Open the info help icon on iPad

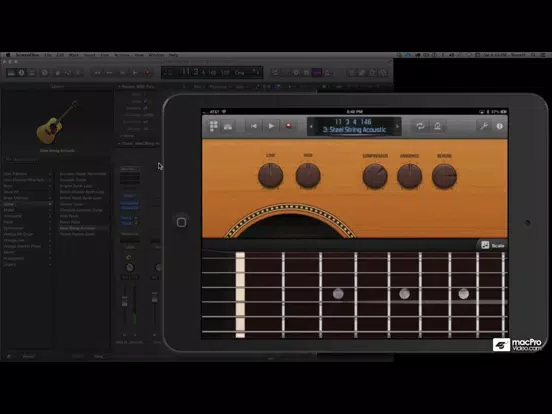(500, 126)
